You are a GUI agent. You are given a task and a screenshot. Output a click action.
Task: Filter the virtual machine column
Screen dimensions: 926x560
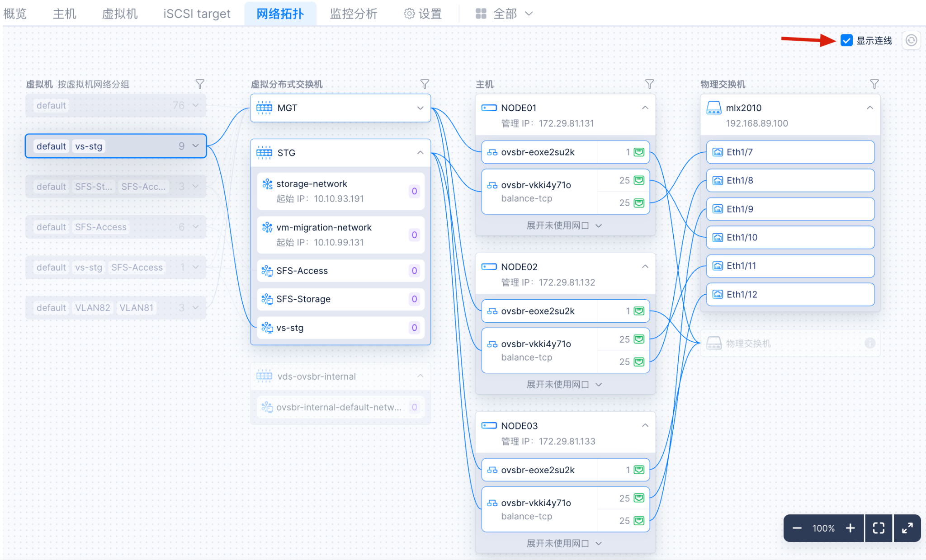[x=199, y=84]
